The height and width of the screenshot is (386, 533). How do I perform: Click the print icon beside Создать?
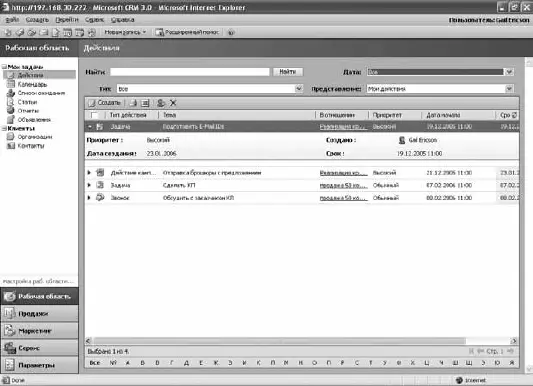pos(133,103)
